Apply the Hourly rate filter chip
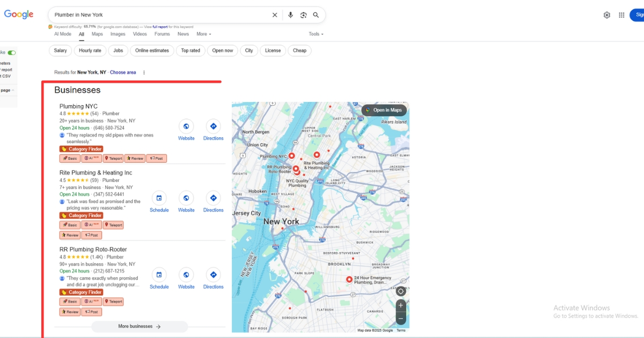Screen dimensions: 644x338 click(x=90, y=50)
